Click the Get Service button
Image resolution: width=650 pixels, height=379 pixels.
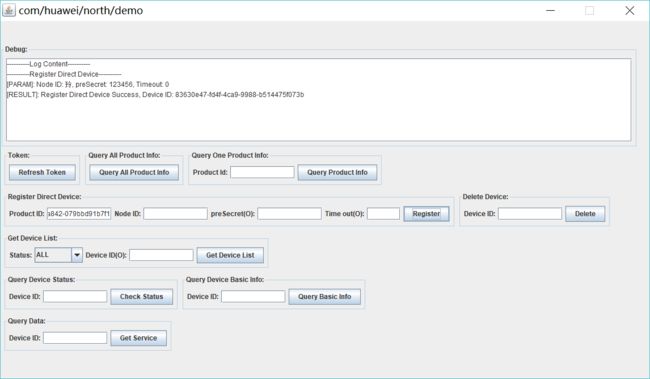point(138,338)
